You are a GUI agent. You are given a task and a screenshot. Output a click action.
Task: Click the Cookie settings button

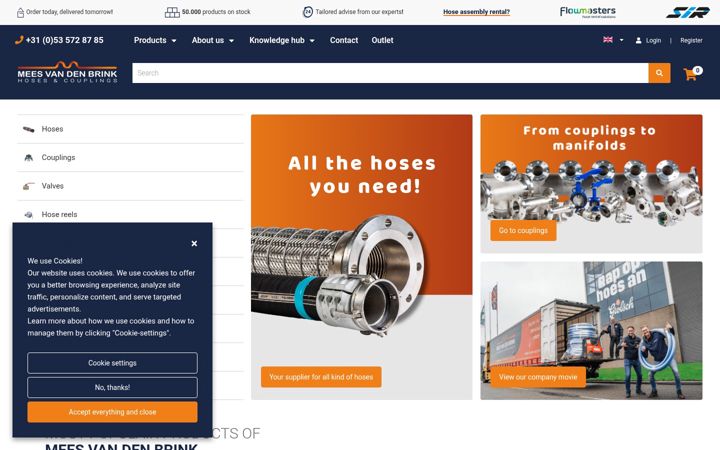[112, 363]
